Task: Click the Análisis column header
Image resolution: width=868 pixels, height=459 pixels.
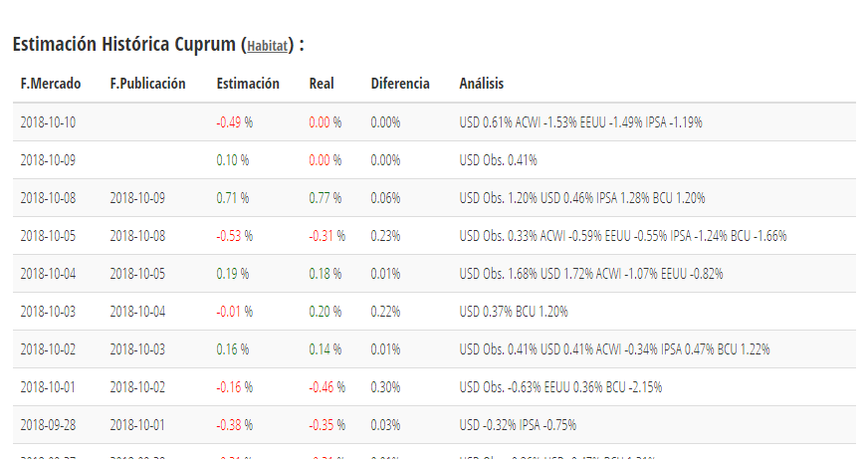Action: pos(482,84)
